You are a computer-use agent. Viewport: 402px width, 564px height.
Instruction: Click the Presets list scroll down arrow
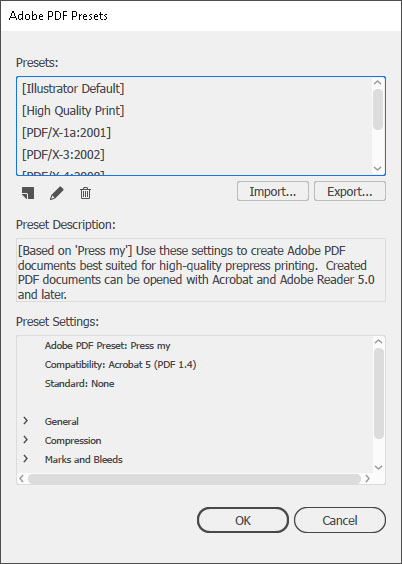pyautogui.click(x=378, y=168)
